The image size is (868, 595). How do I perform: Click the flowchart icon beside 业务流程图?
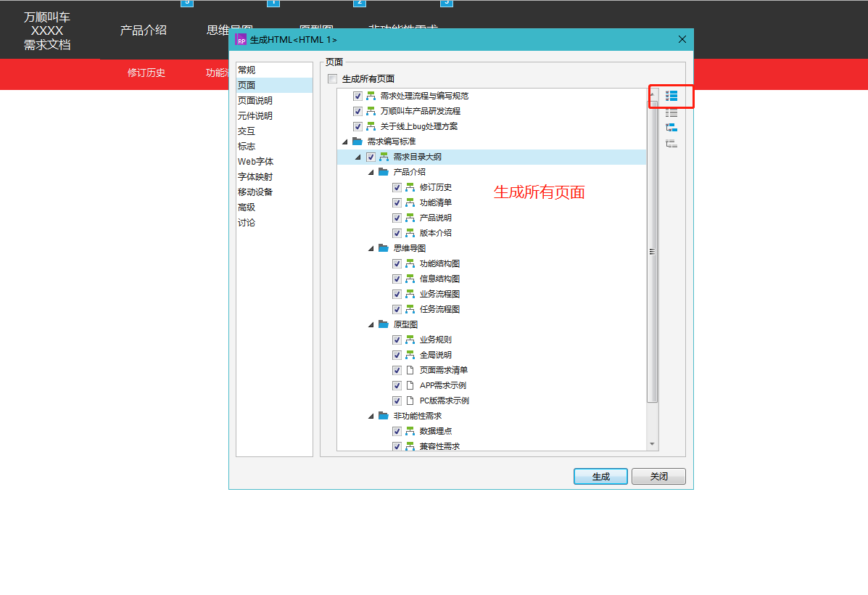point(410,294)
